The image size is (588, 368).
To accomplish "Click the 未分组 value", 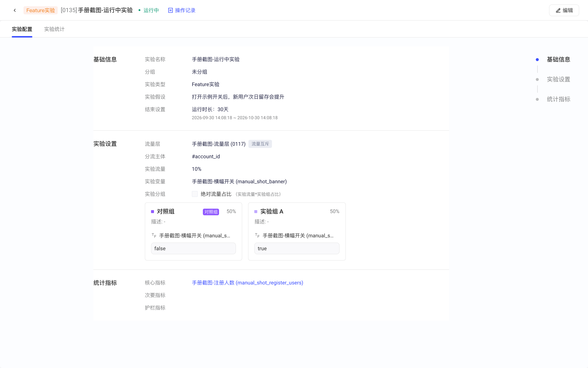I will (200, 72).
